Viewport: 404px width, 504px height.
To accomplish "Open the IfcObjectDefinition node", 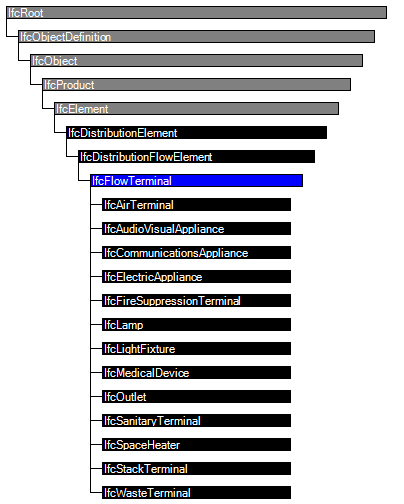I will coord(196,37).
